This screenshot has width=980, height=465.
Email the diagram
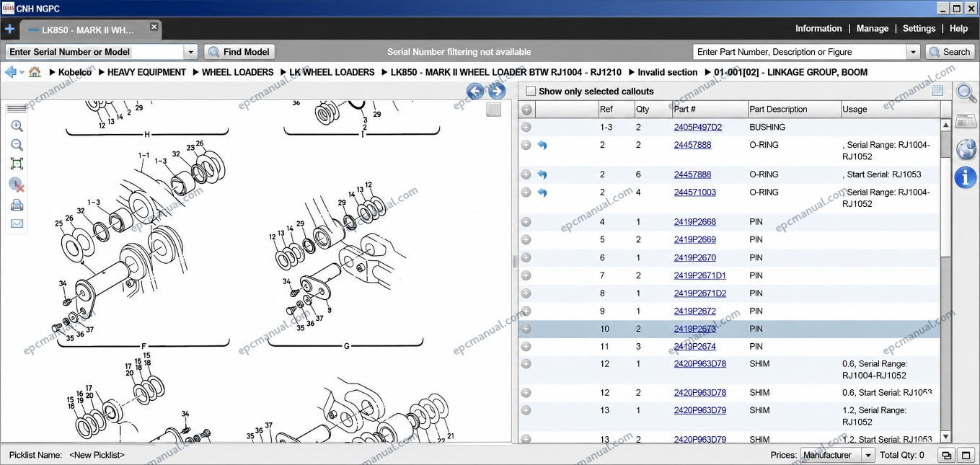pyautogui.click(x=17, y=223)
